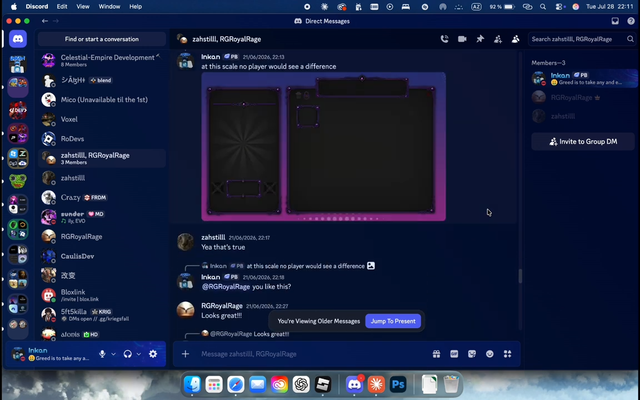Open the Discord menu in menu bar
640x400 pixels.
coord(37,7)
